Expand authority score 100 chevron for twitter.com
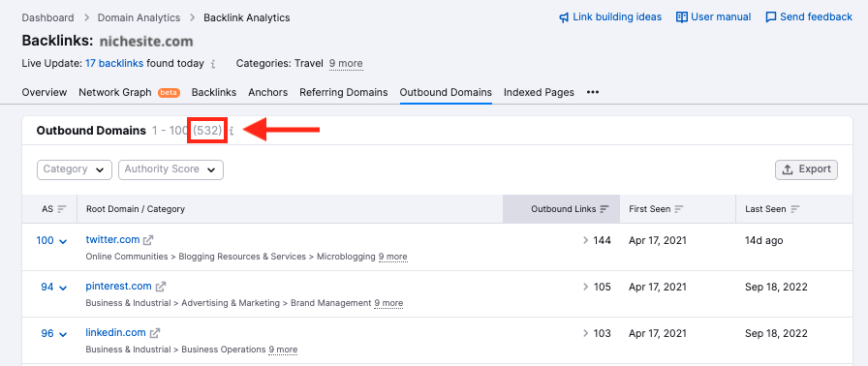Viewport: 868px width, 366px height. pyautogui.click(x=63, y=241)
